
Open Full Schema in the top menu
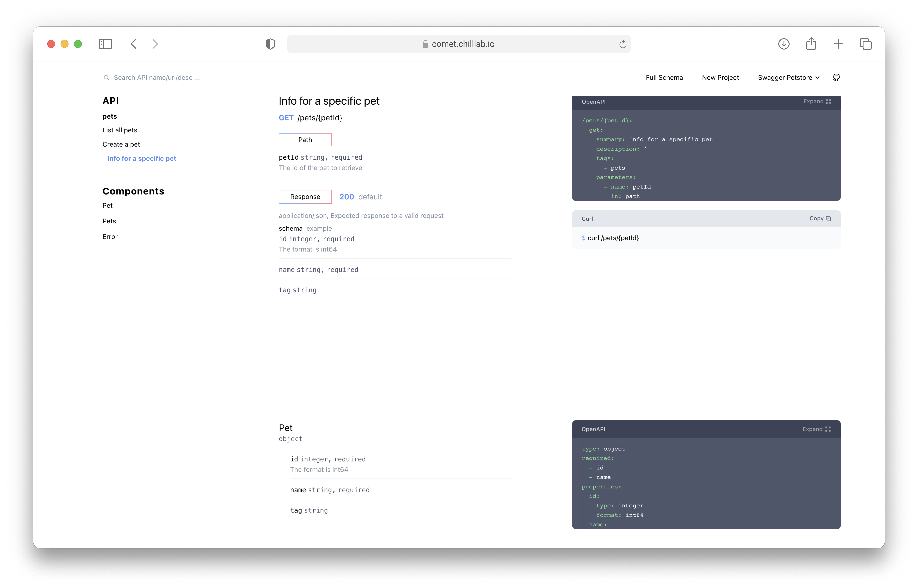(664, 77)
